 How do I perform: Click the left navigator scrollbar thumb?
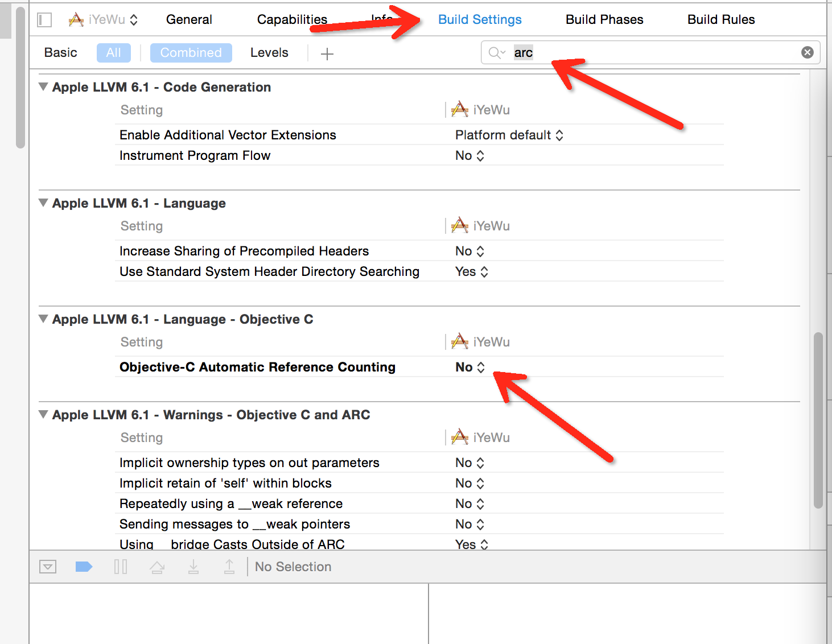(x=20, y=77)
